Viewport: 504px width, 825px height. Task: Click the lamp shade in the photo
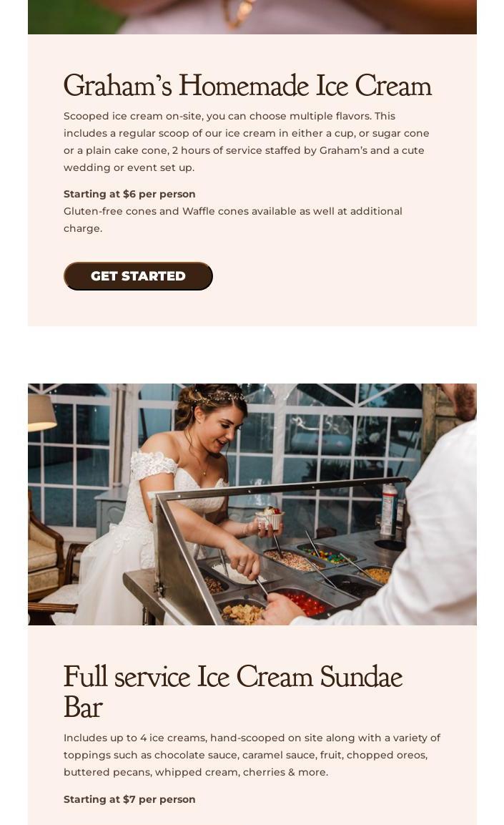coord(41,412)
